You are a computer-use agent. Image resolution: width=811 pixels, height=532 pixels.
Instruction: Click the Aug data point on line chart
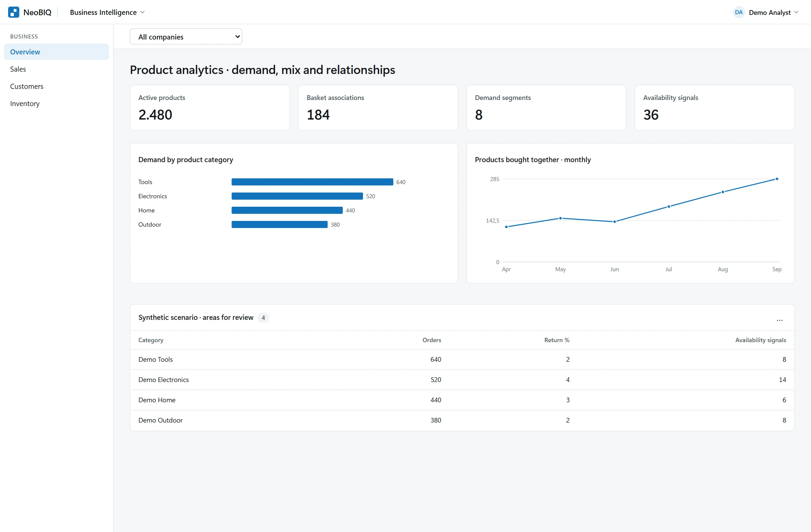tap(723, 192)
